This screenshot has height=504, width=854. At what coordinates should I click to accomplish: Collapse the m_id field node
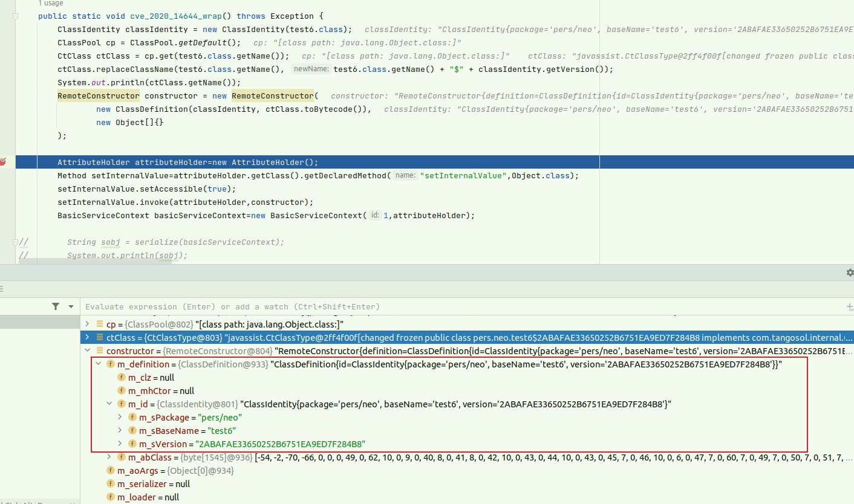click(x=109, y=404)
